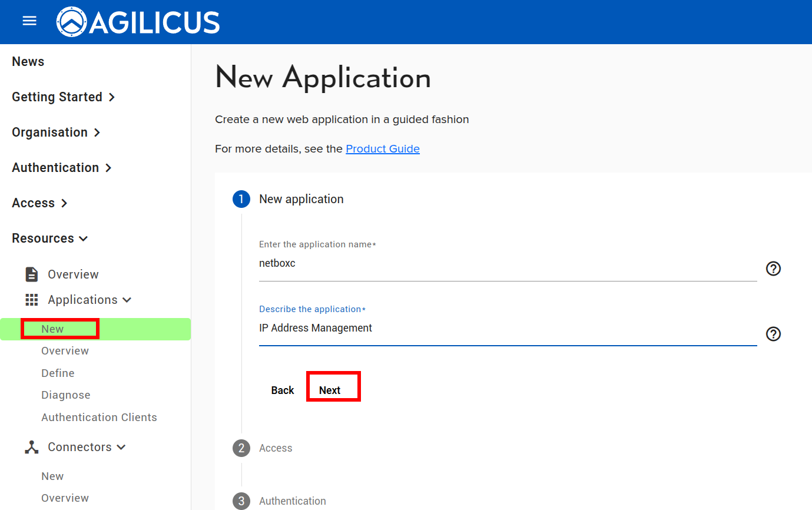
Task: Open Diagnose under Applications
Action: 65,395
